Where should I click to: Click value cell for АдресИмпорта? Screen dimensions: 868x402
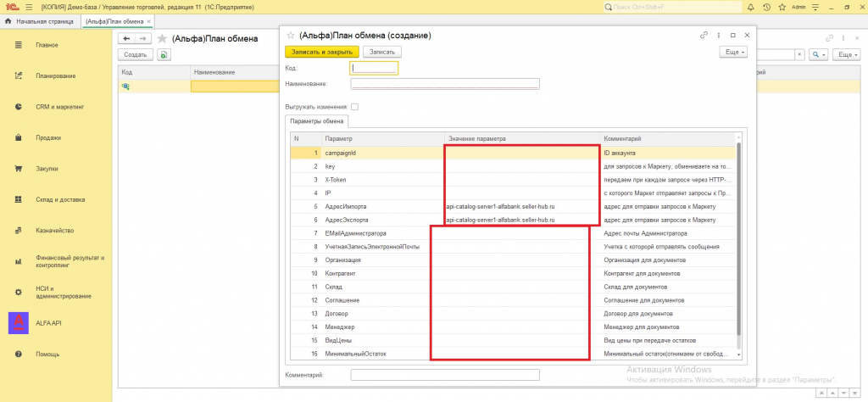(522, 207)
